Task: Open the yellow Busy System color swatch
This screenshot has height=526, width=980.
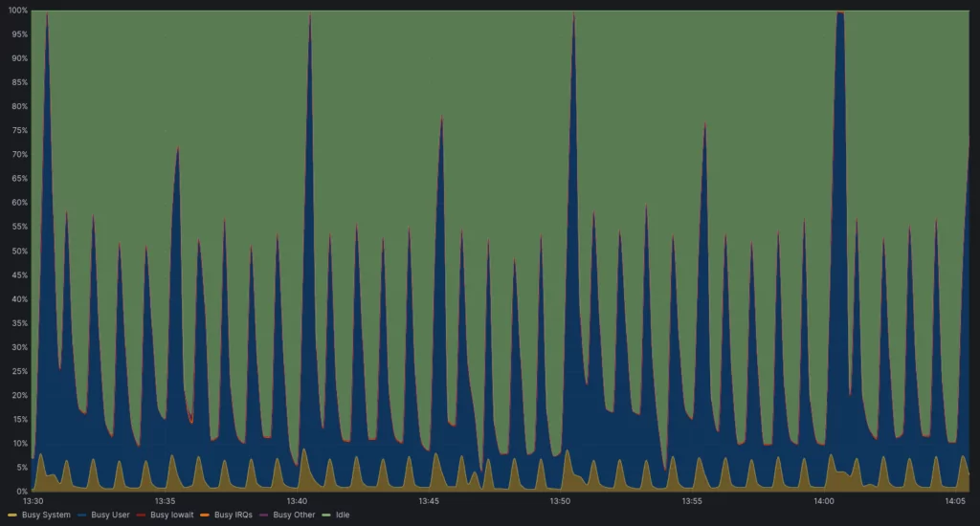Action: [11, 515]
